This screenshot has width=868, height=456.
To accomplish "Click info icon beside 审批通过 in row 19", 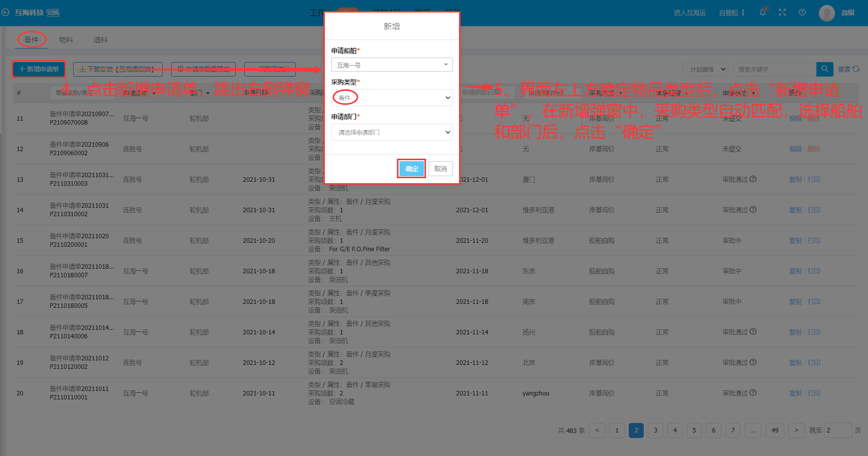I will 753,362.
